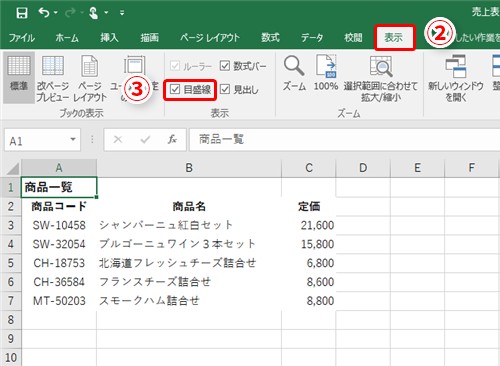Expand the Name Box dropdown arrow
Viewport: 500px width, 366px height.
point(73,140)
